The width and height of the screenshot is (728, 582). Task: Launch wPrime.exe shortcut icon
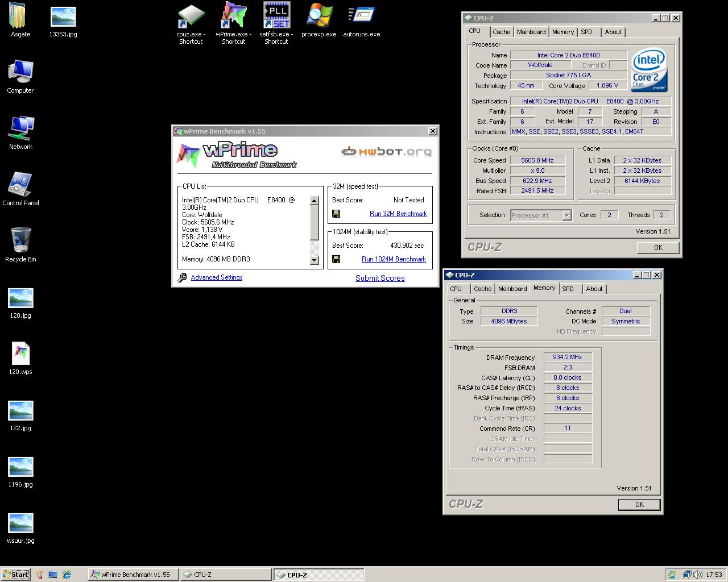(233, 24)
